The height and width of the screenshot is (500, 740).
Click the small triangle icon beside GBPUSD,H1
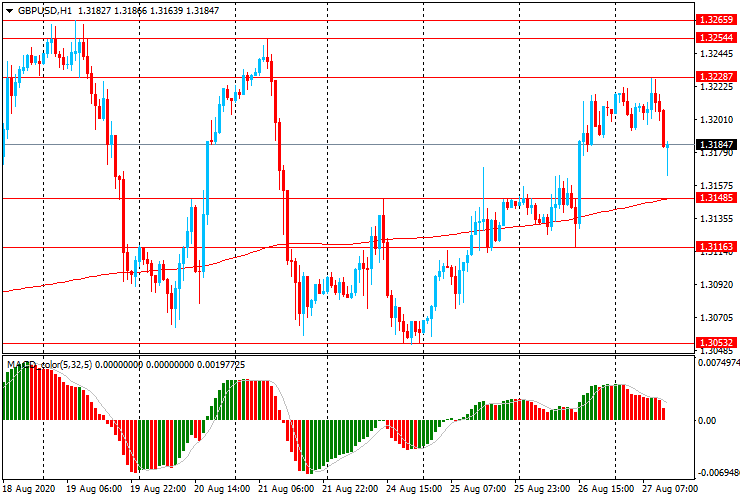[9, 10]
